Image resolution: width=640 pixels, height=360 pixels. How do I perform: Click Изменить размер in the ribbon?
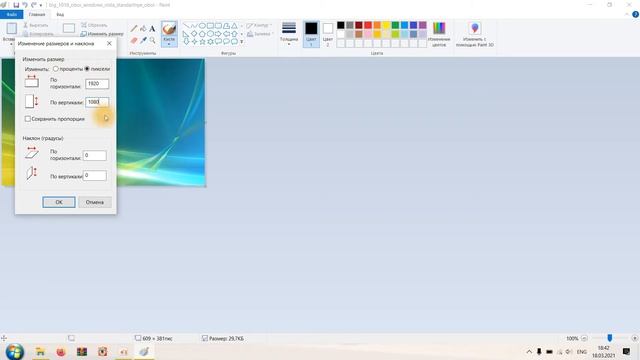pos(102,34)
